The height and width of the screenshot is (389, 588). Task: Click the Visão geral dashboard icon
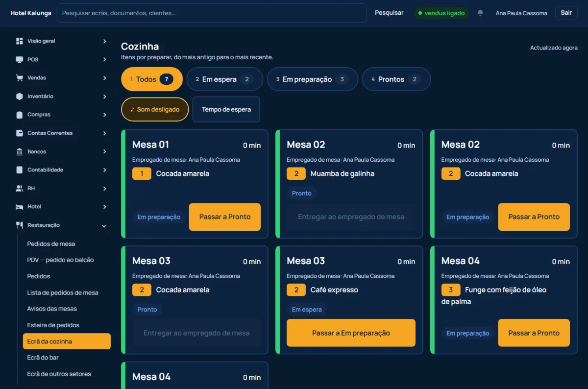[20, 41]
